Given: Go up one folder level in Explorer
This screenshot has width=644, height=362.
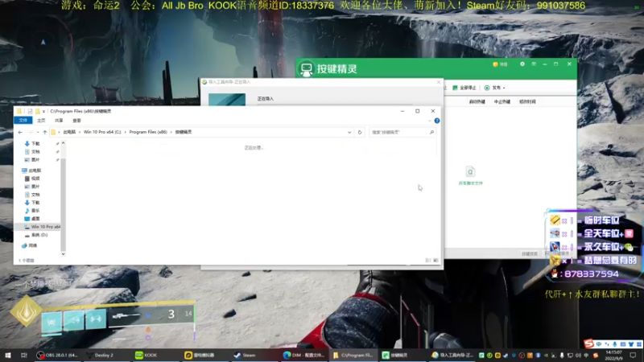Looking at the screenshot, I should tap(45, 132).
